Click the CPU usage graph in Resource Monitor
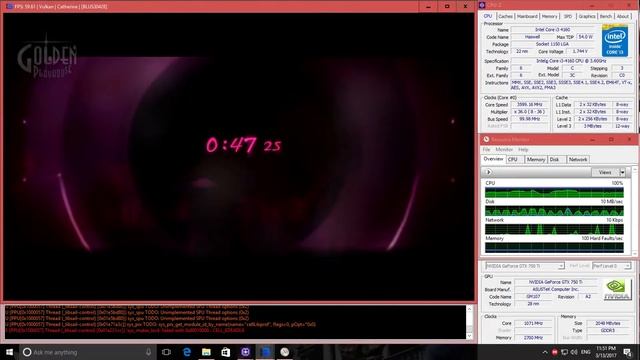Image resolution: width=640 pixels, height=360 pixels. point(554,192)
